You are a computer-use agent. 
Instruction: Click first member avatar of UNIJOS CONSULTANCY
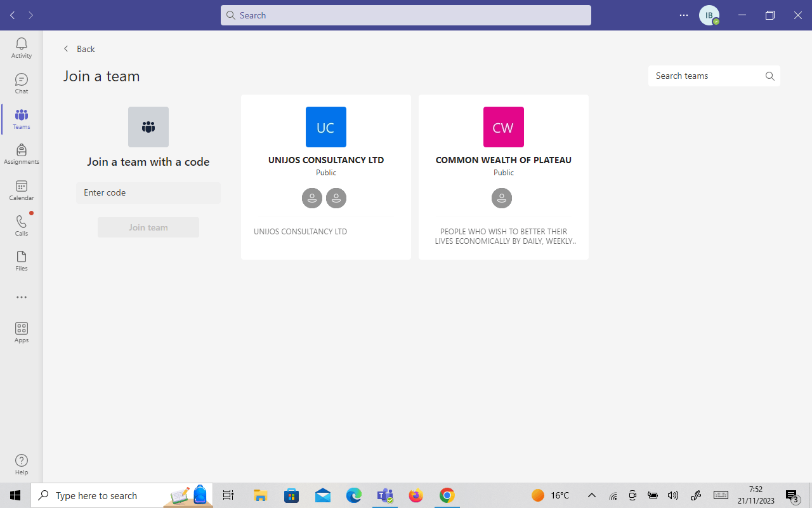[x=312, y=198]
